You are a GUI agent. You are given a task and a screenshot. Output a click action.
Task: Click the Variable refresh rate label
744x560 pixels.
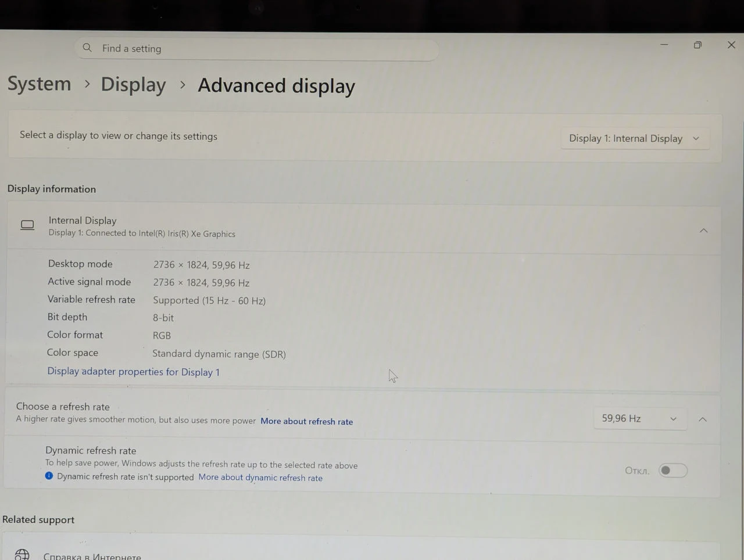[91, 300]
